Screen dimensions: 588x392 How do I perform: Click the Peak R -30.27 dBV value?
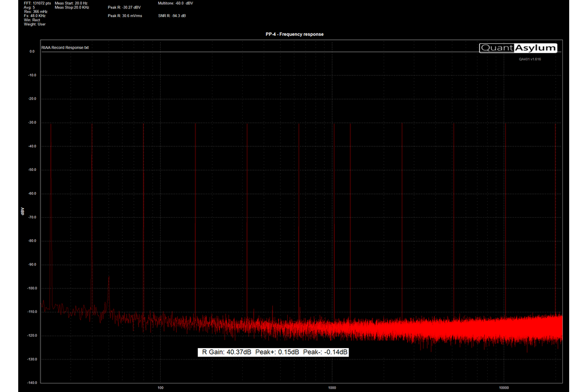pos(124,7)
